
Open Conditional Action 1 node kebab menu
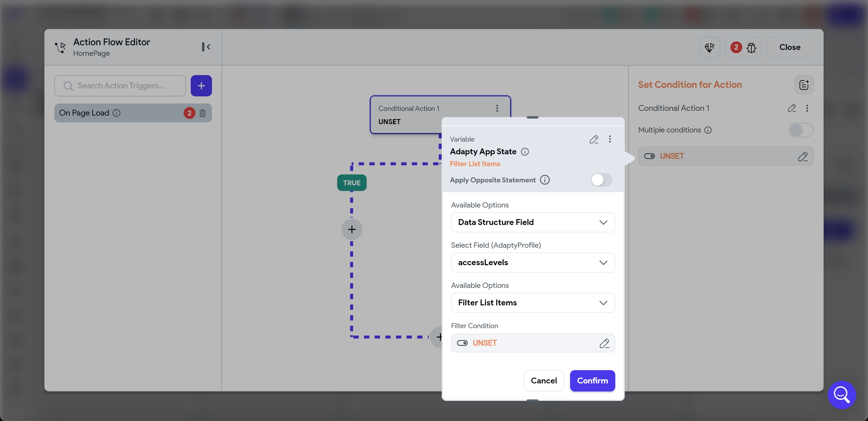[x=497, y=108]
